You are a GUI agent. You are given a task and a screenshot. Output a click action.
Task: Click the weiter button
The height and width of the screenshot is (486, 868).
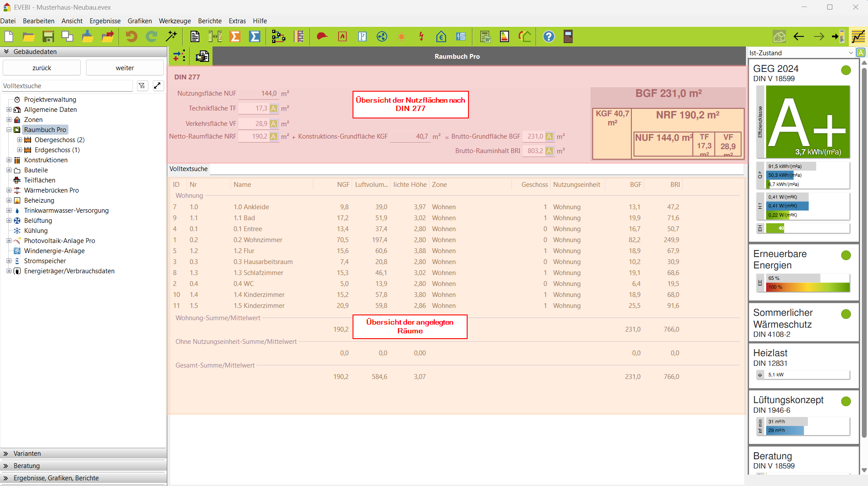point(125,68)
